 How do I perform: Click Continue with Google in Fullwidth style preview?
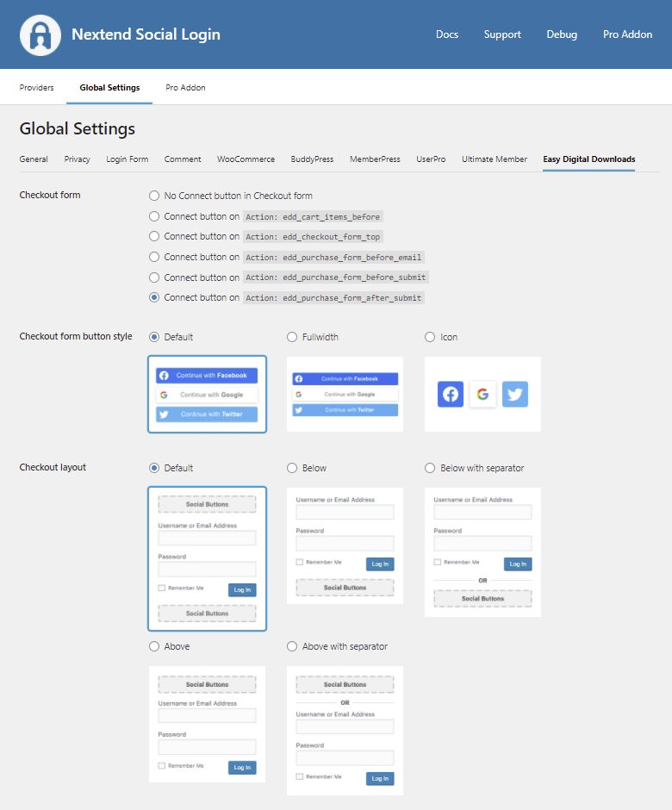tap(345, 395)
